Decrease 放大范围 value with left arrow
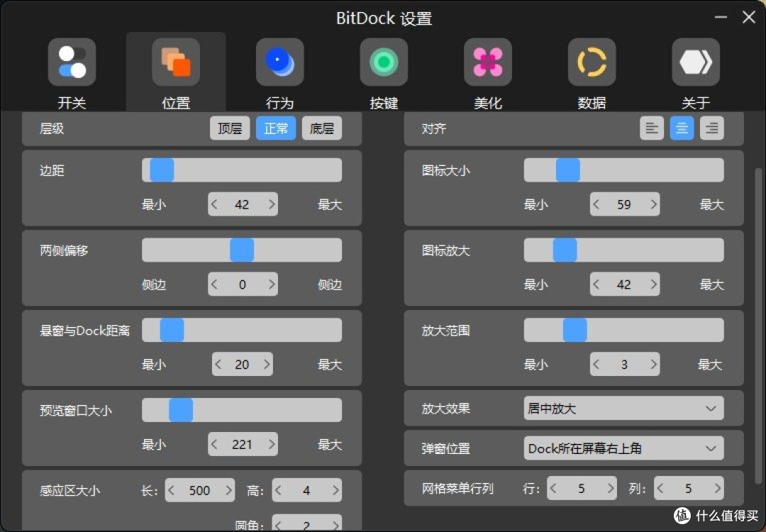 pos(596,365)
